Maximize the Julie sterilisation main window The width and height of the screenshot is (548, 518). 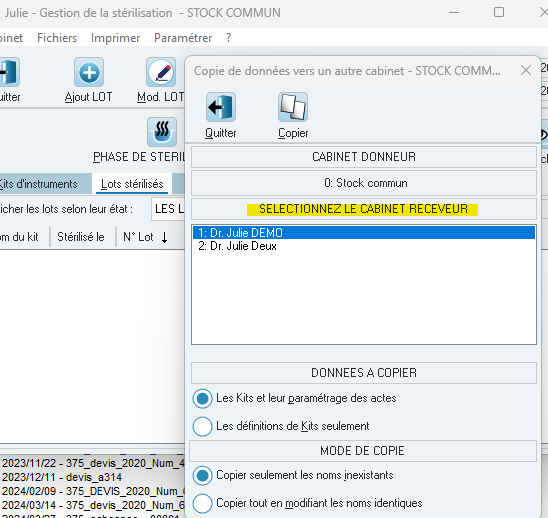coord(499,12)
